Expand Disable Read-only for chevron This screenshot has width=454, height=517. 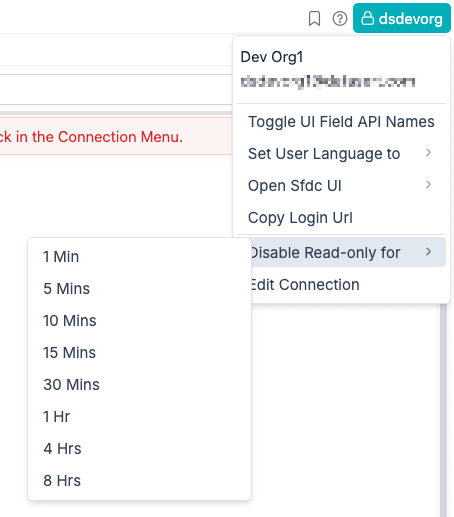[428, 252]
